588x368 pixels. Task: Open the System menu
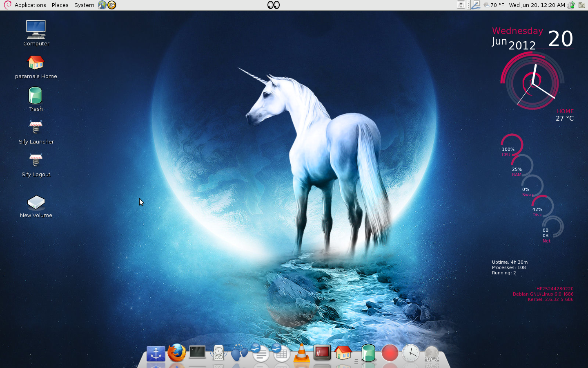[x=84, y=5]
